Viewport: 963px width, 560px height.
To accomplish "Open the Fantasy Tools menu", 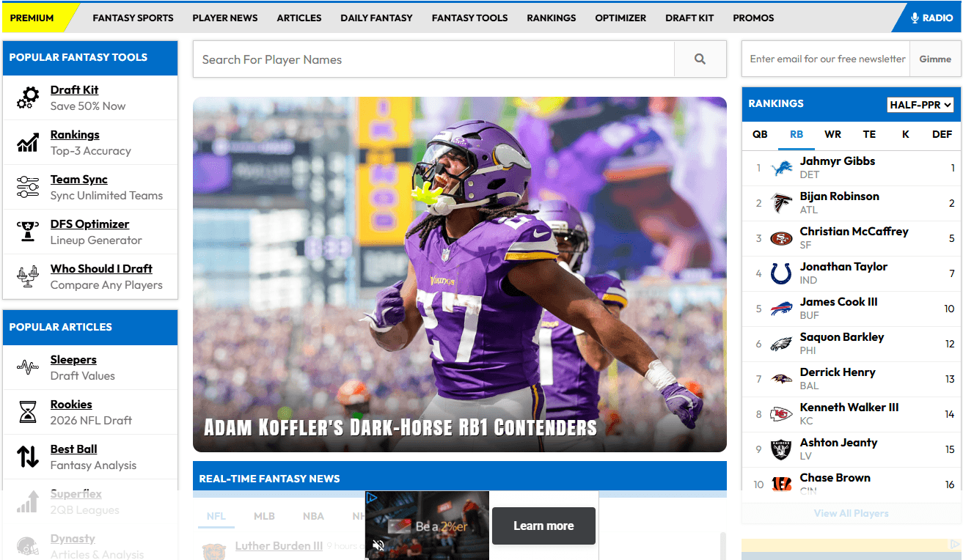I will [469, 18].
